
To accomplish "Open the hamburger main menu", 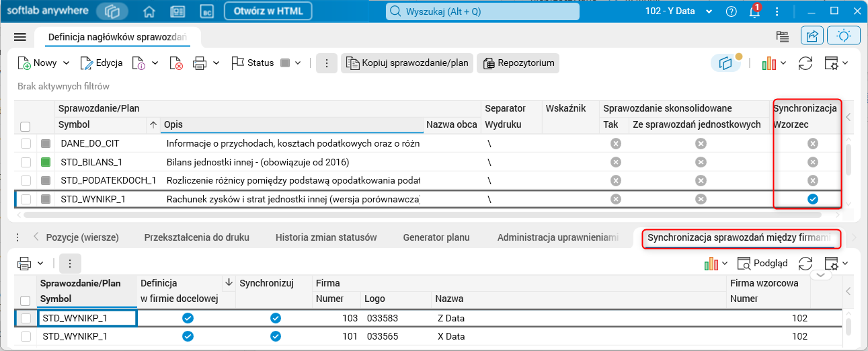I will tap(19, 37).
